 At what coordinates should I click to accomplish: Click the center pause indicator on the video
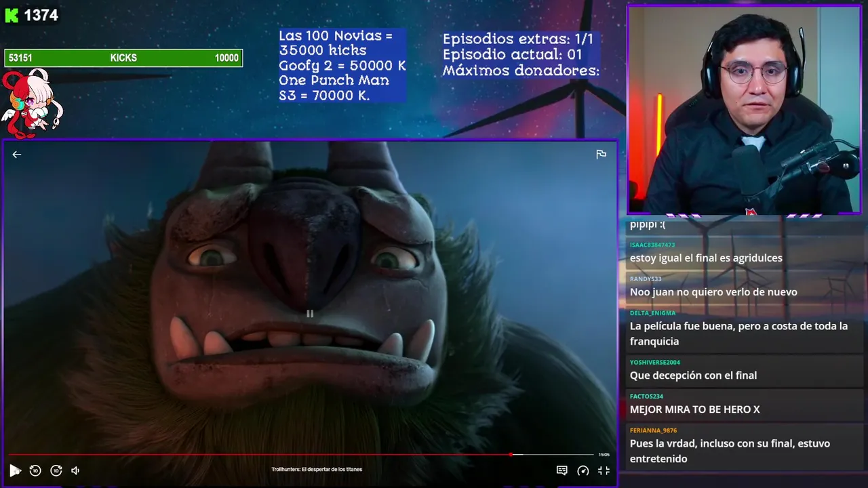[x=310, y=314]
